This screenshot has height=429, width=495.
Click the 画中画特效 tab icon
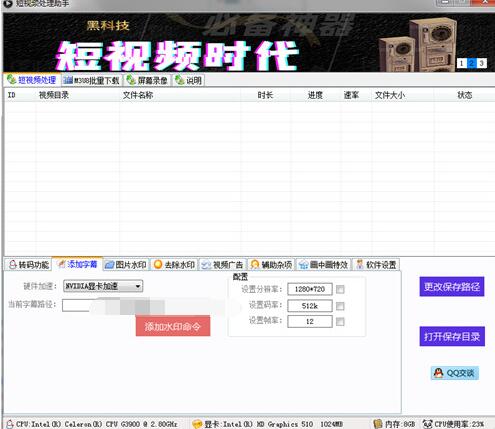click(303, 265)
